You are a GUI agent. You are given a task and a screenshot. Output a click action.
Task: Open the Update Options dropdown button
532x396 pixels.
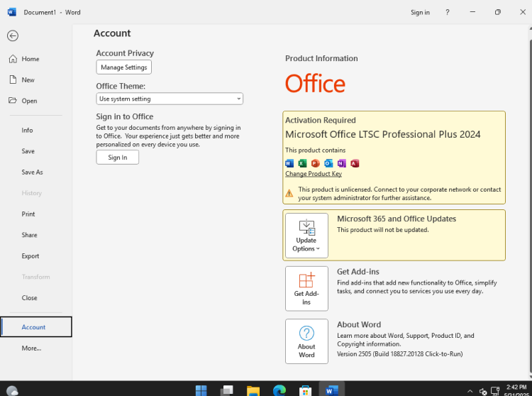click(306, 236)
